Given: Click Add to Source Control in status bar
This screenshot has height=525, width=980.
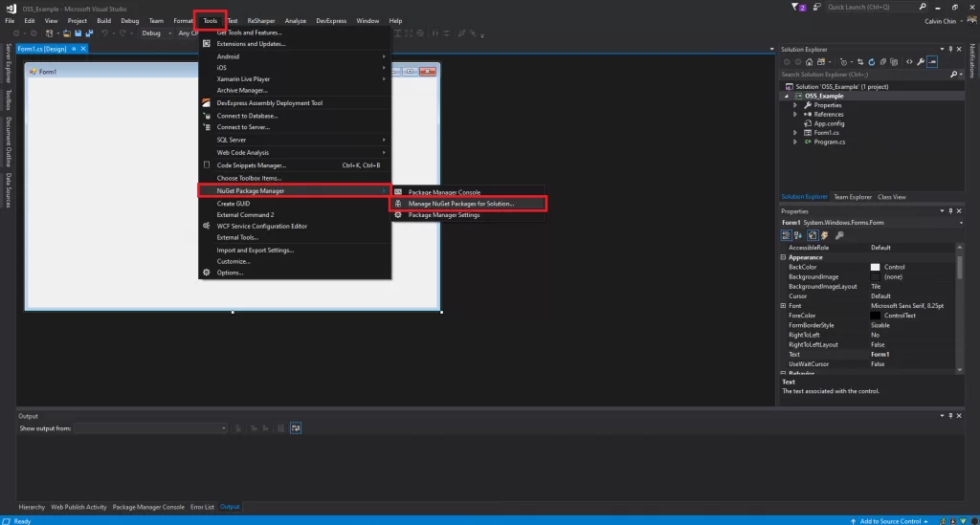Looking at the screenshot, I should click(889, 521).
